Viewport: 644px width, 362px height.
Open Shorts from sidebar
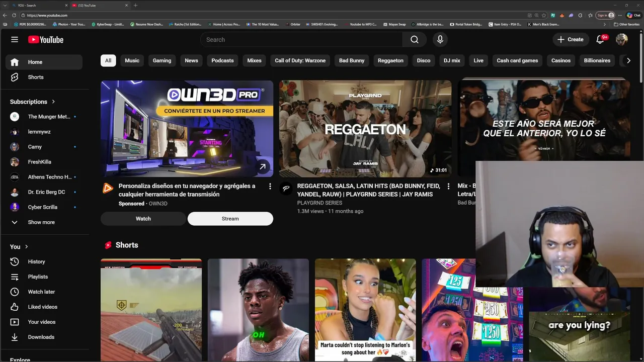[44, 77]
